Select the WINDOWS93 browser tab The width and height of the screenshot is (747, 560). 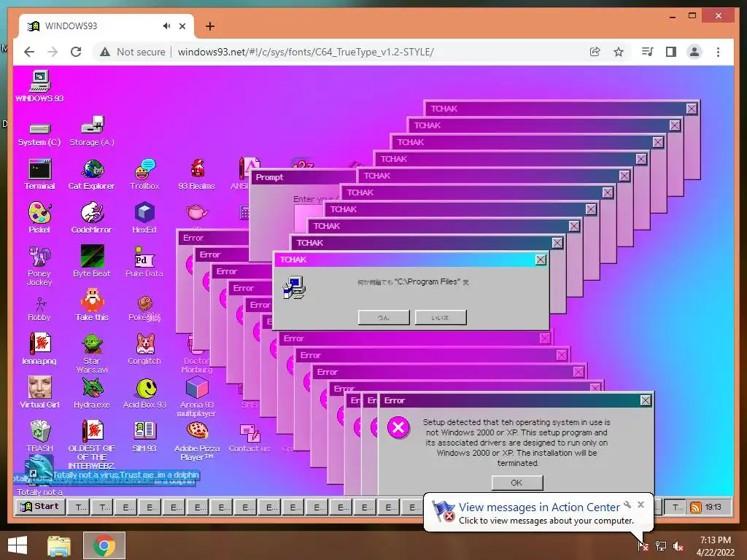point(107,26)
